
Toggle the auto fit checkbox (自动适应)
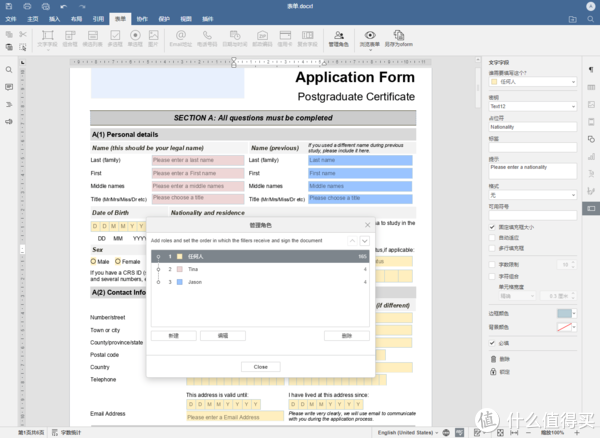click(492, 238)
